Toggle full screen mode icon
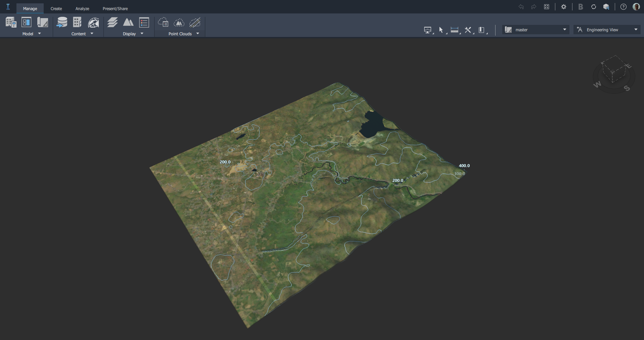 [547, 7]
